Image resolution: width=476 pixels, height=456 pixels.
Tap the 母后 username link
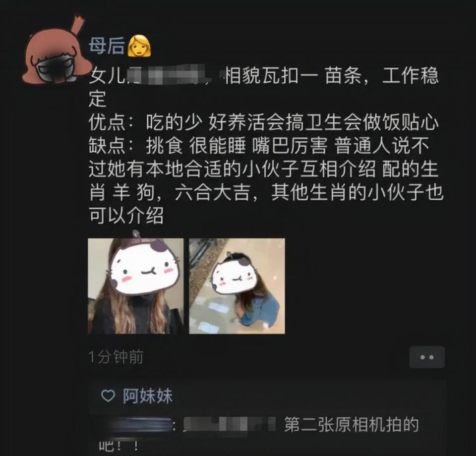[107, 46]
